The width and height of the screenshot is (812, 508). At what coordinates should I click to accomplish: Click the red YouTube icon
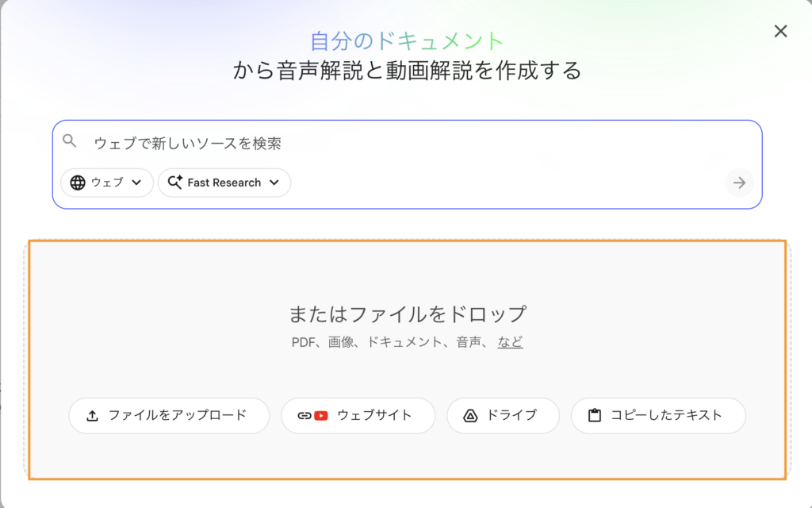320,415
